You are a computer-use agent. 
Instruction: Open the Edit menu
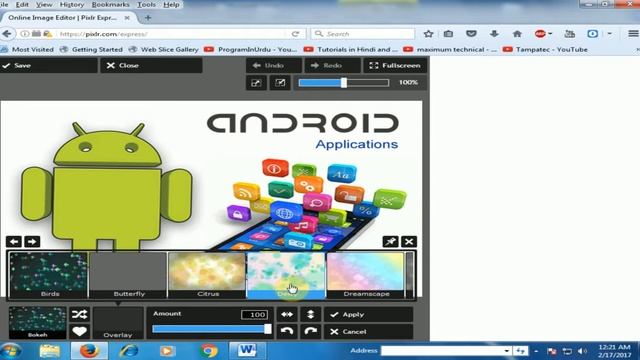click(22, 4)
